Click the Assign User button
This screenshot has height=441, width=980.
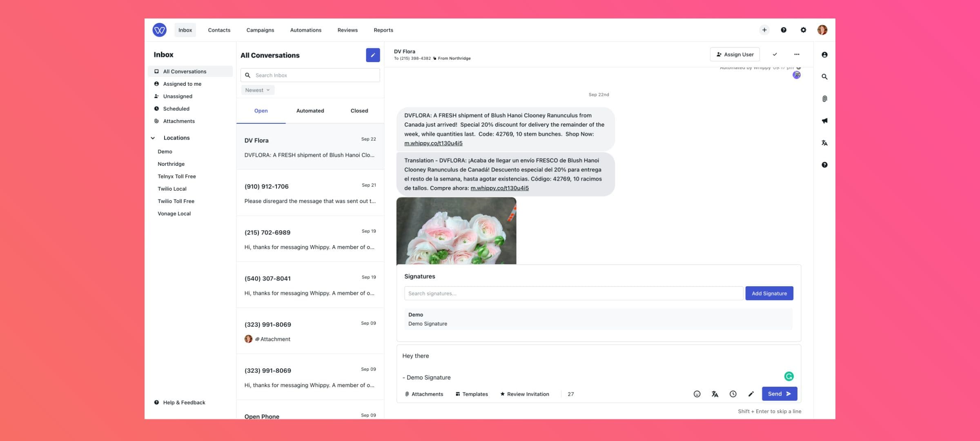(x=735, y=54)
